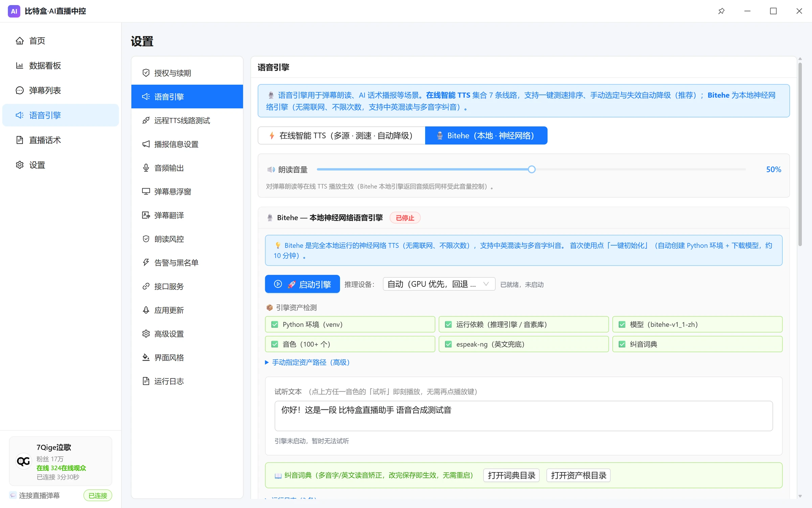Screen dimensions: 812x508
Task: Switch to Bitehe 本地神经网络 tab
Action: coord(486,135)
